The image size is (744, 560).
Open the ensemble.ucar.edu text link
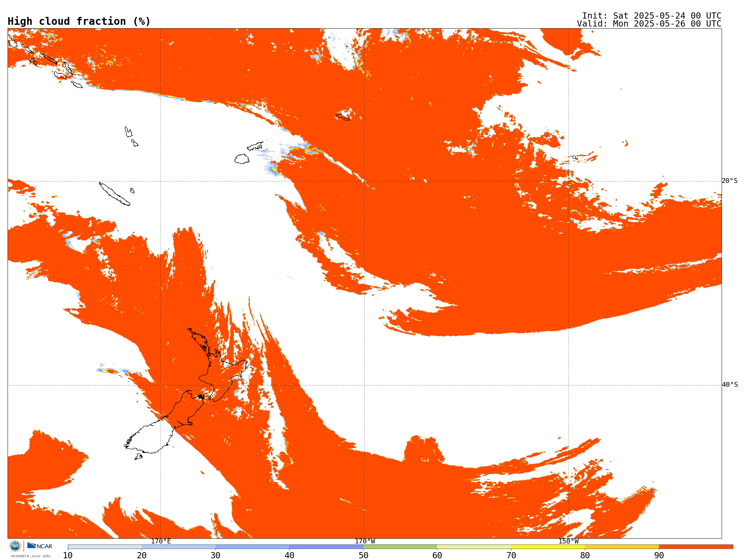point(30,556)
